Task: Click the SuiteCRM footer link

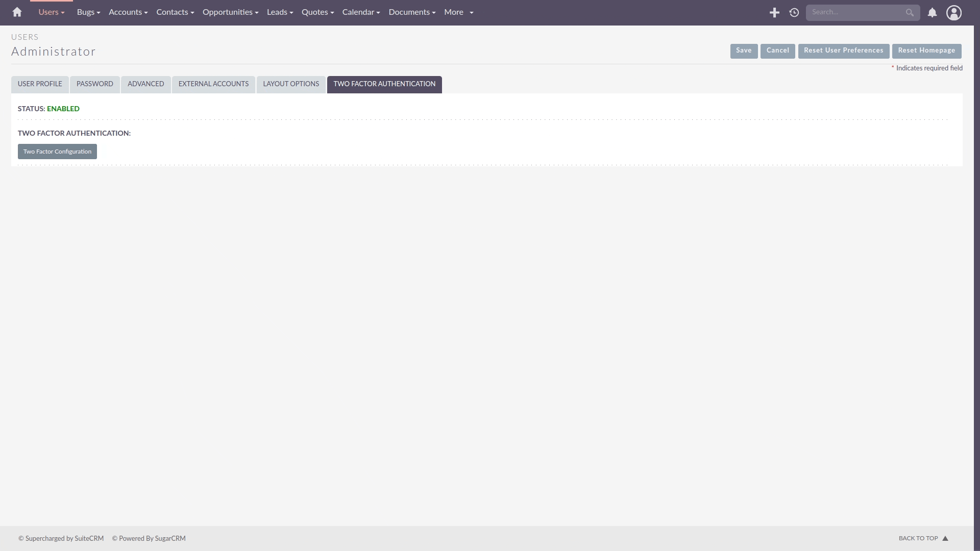Action: click(x=89, y=538)
